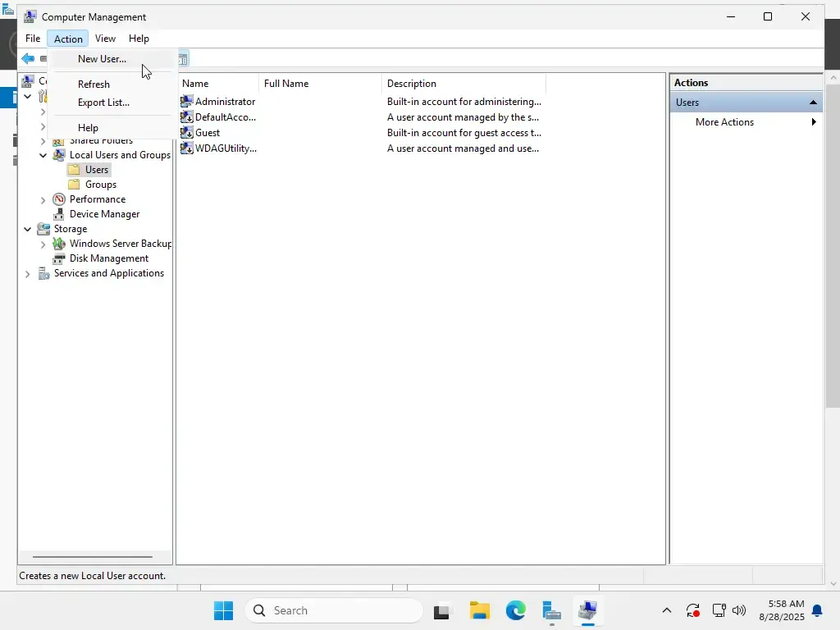Viewport: 840px width, 630px height.
Task: Select the Guest account name
Action: tap(208, 132)
